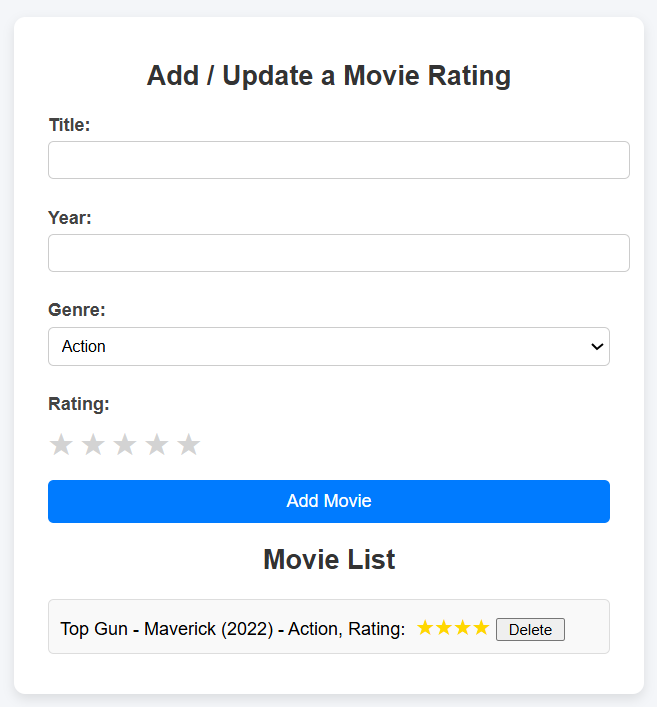
Task: Give a five-star rating
Action: point(189,445)
